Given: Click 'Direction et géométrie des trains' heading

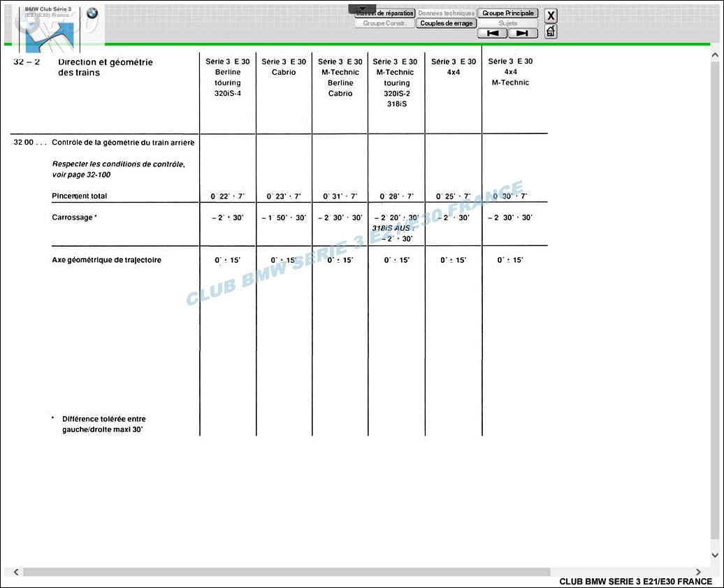Looking at the screenshot, I should coord(106,67).
